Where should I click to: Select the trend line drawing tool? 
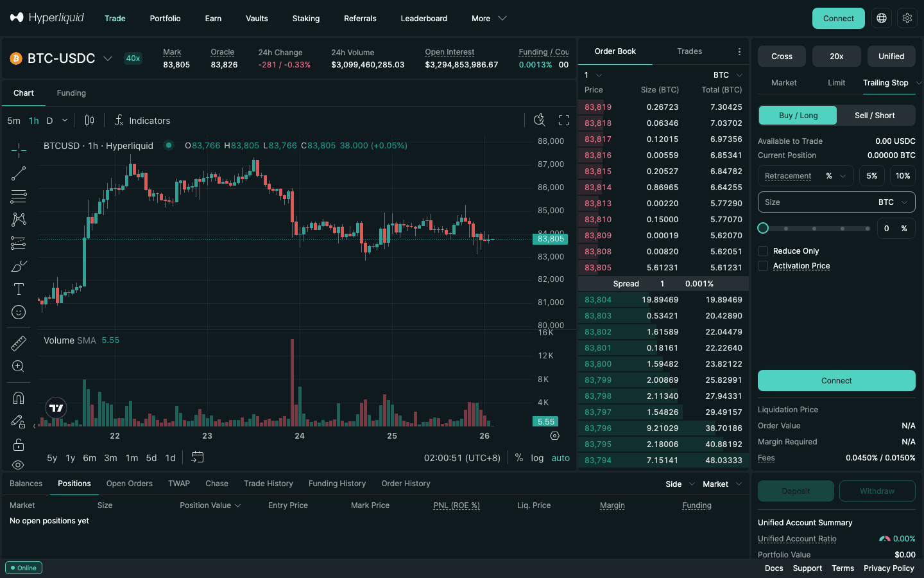(x=19, y=173)
